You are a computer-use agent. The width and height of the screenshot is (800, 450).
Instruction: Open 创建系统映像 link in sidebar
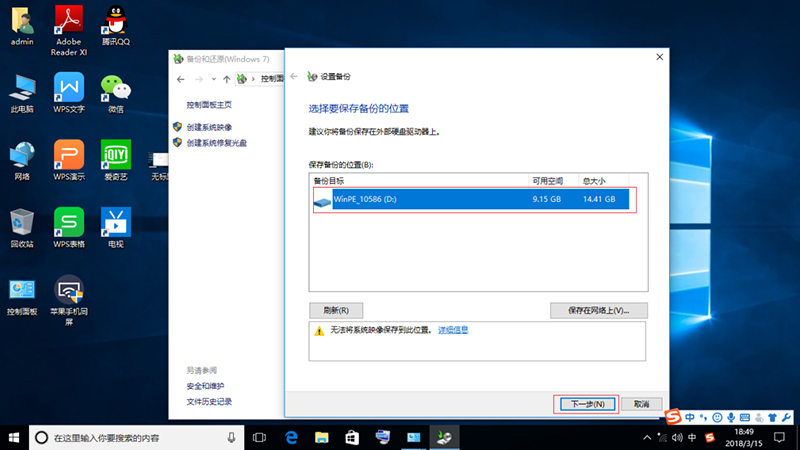[x=209, y=127]
